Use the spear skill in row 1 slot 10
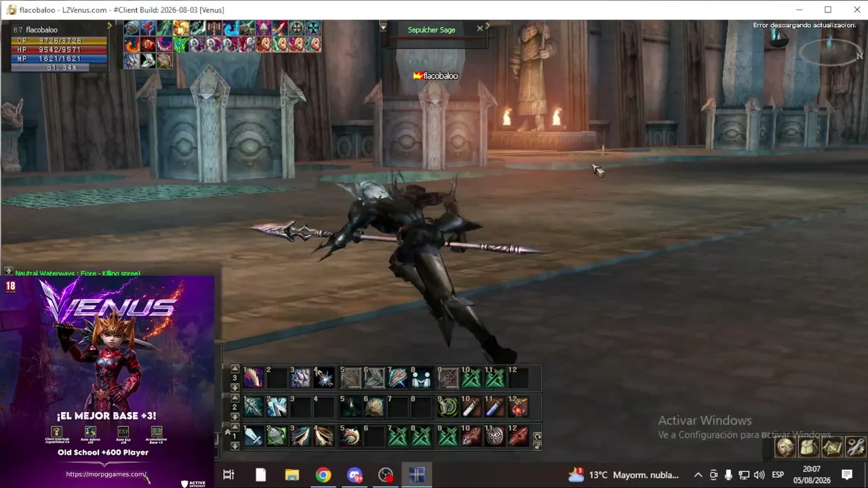 [x=471, y=436]
